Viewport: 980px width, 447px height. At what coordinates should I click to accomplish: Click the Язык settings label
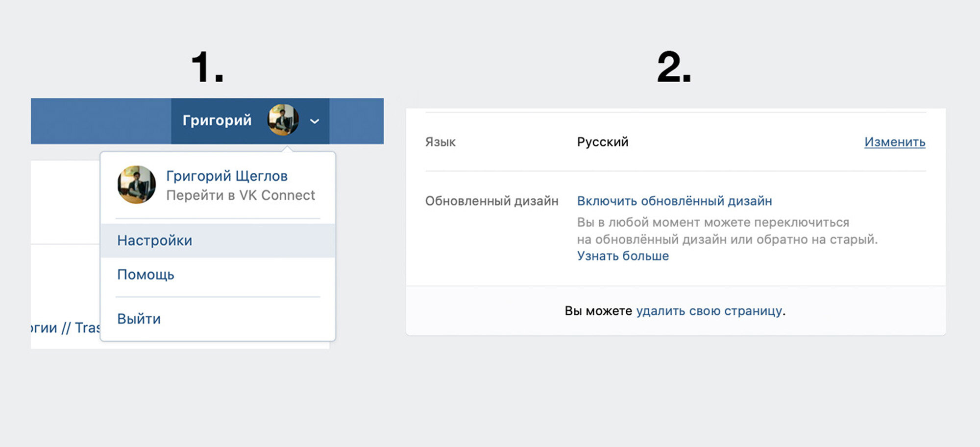440,142
